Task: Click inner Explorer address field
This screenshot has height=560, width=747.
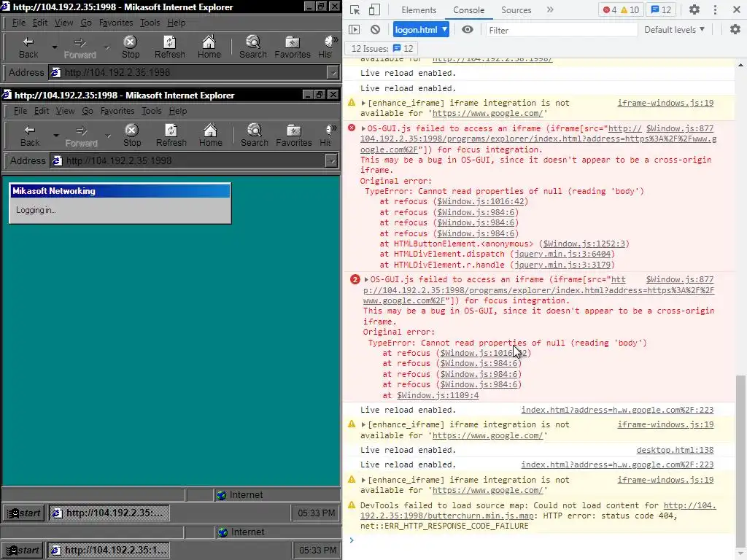Action: 189,161
